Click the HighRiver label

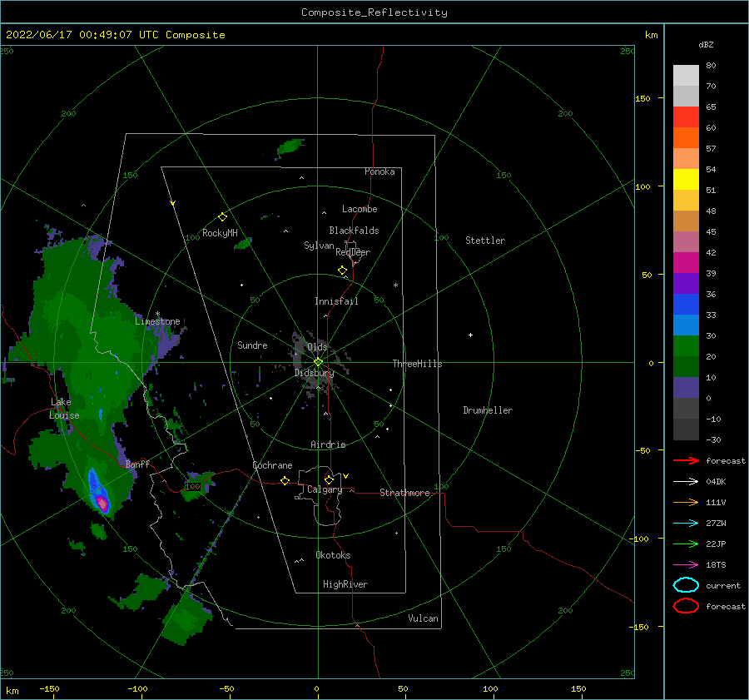[x=345, y=584]
